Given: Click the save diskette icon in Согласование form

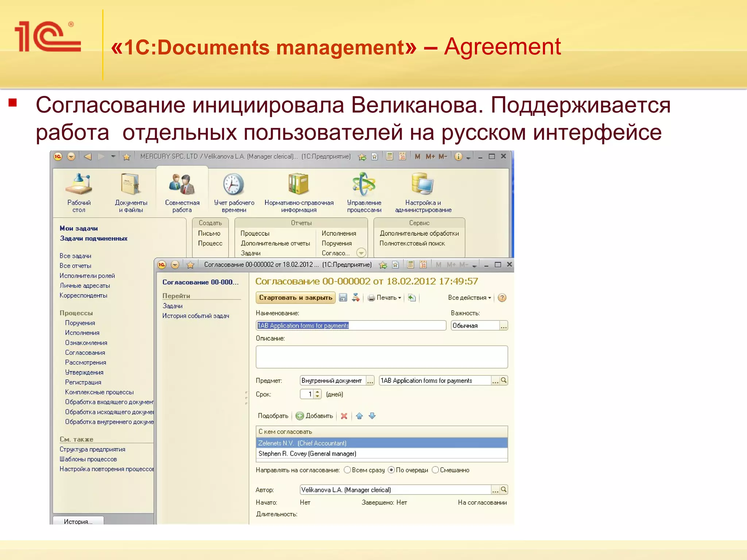Looking at the screenshot, I should click(343, 297).
